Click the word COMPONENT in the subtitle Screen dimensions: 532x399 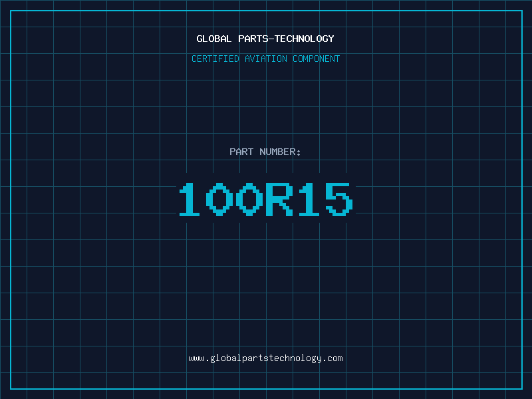pos(316,59)
